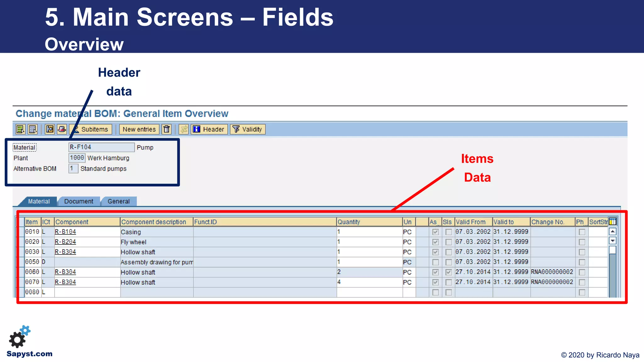Click 'Assembly drawing for pum' cell
644x362 pixels.
pyautogui.click(x=157, y=262)
